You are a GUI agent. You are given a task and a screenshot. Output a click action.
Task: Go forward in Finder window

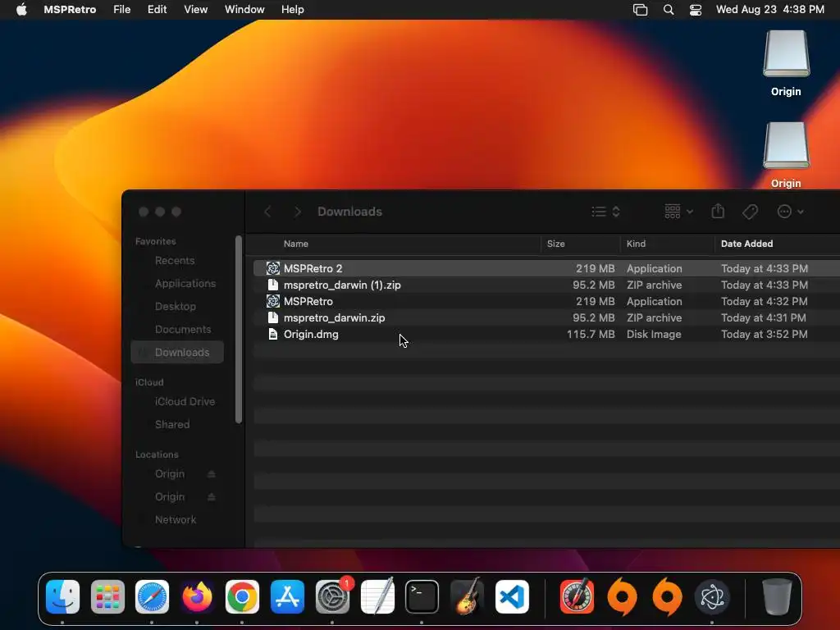[297, 212]
